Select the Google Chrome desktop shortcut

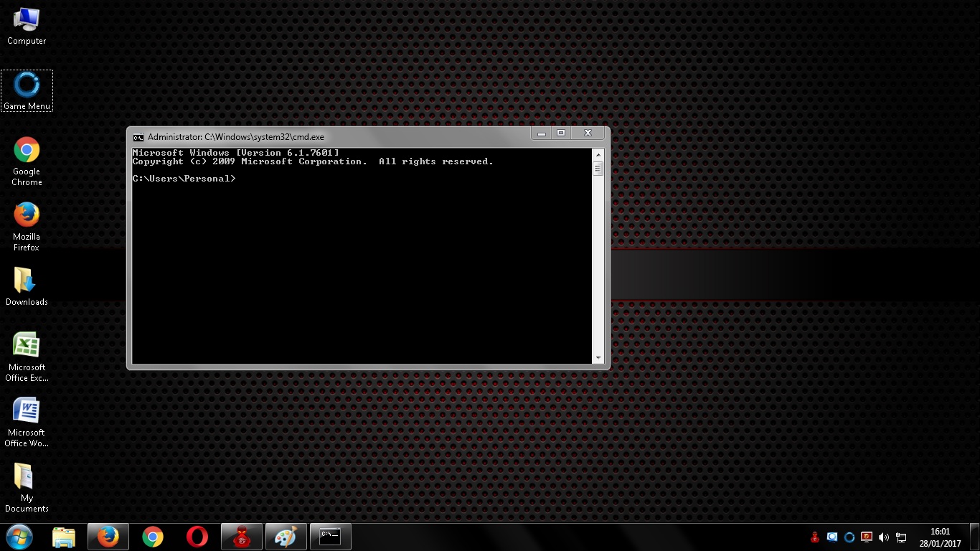point(27,161)
